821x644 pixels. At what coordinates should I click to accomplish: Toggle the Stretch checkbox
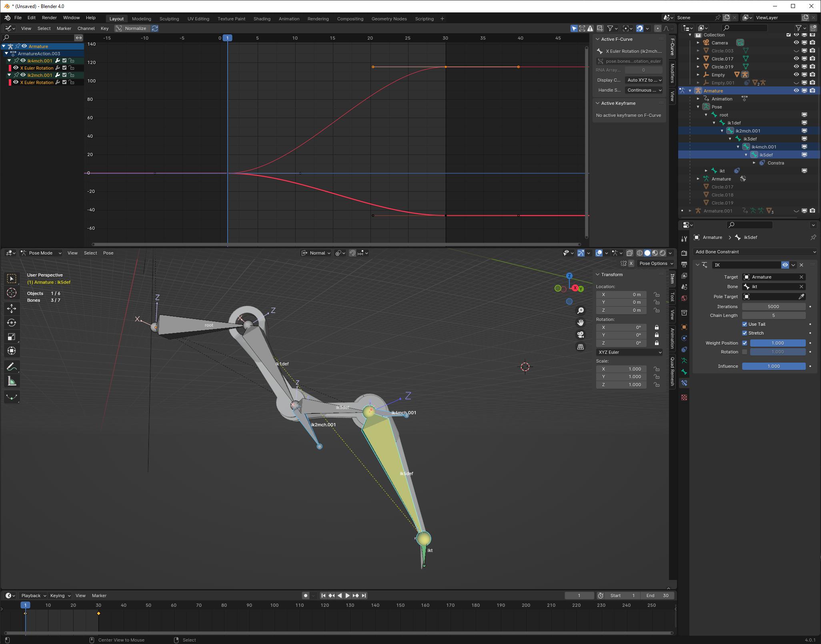click(x=745, y=333)
